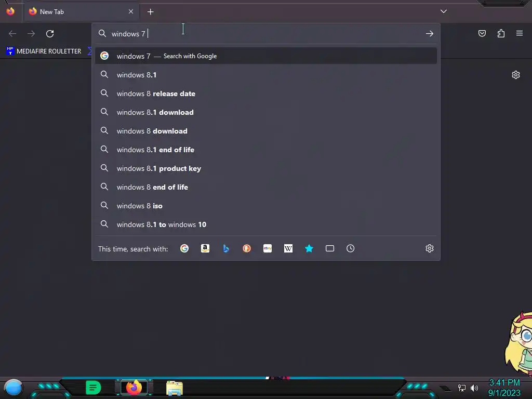Screen dimensions: 532x399
Task: Open the green notes app in taskbar
Action: (94, 388)
